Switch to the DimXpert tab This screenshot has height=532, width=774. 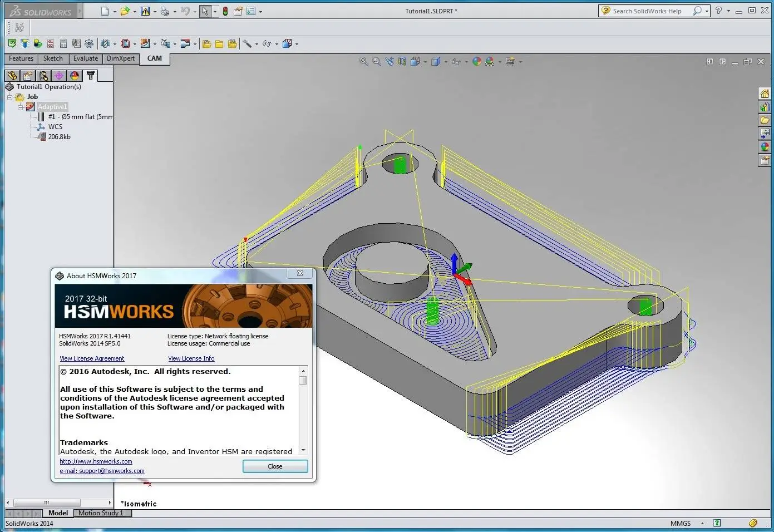(x=121, y=58)
